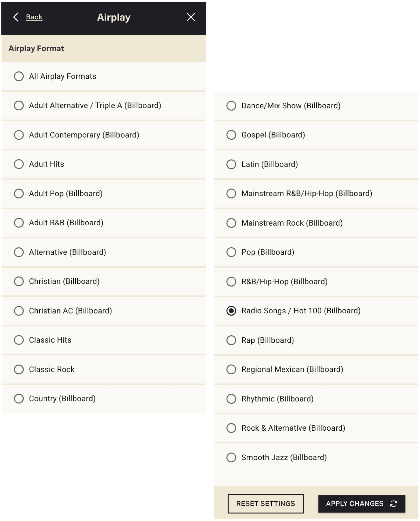The height and width of the screenshot is (521, 420).
Task: Choose Regional Mexican (Billboard) format
Action: click(x=231, y=369)
